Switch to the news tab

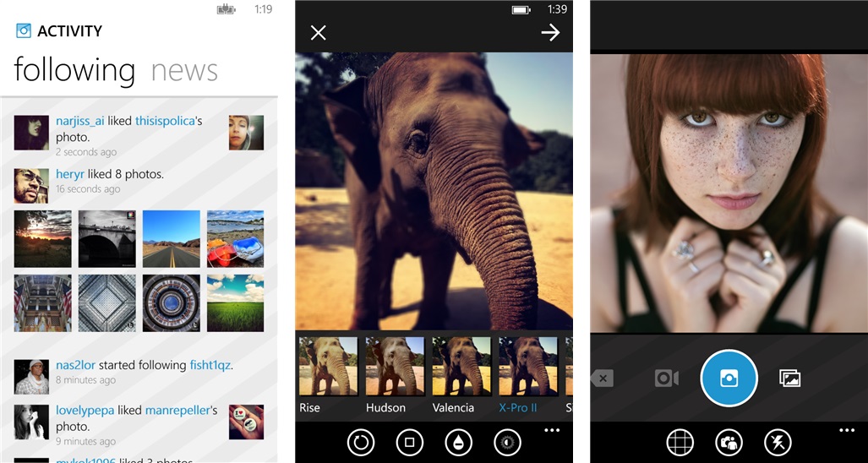(184, 71)
